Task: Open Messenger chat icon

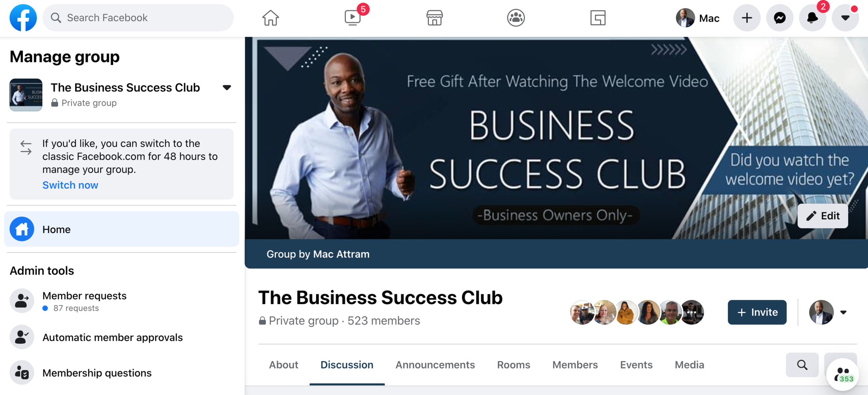Action: point(780,18)
